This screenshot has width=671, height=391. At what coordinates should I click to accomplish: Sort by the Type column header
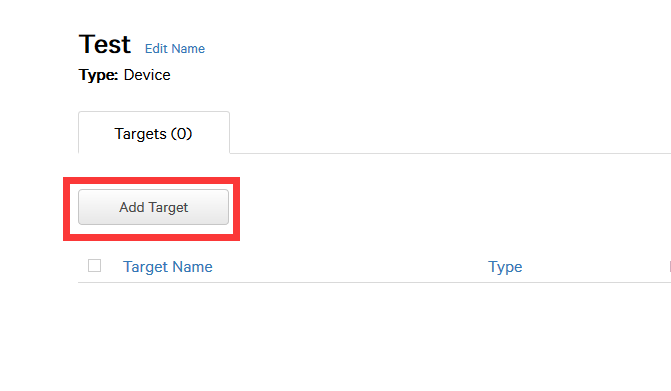point(505,267)
